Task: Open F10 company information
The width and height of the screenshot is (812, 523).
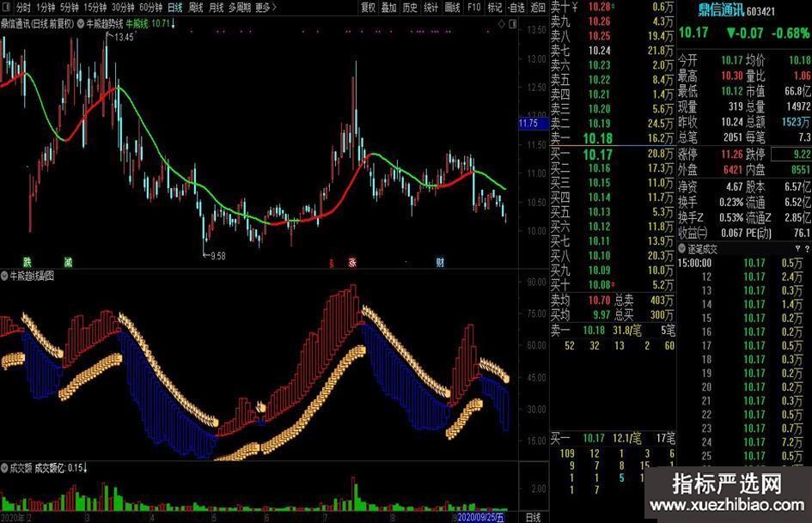Action: (473, 7)
